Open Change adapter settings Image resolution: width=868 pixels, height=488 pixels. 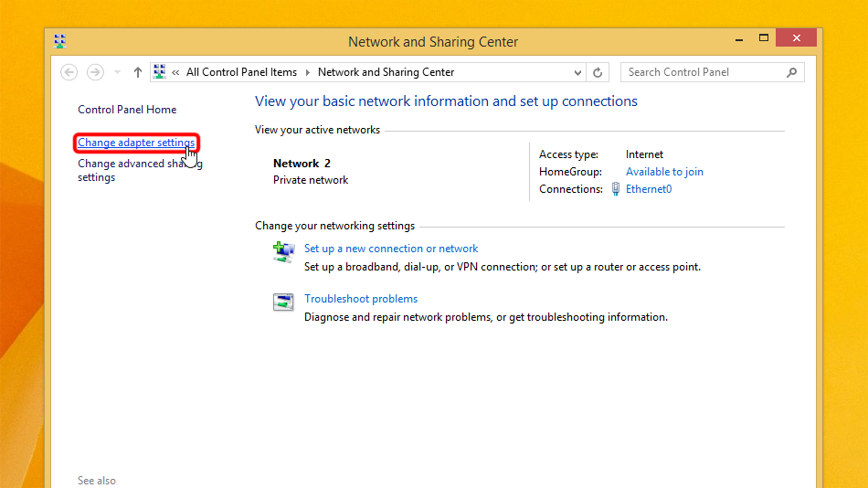135,143
